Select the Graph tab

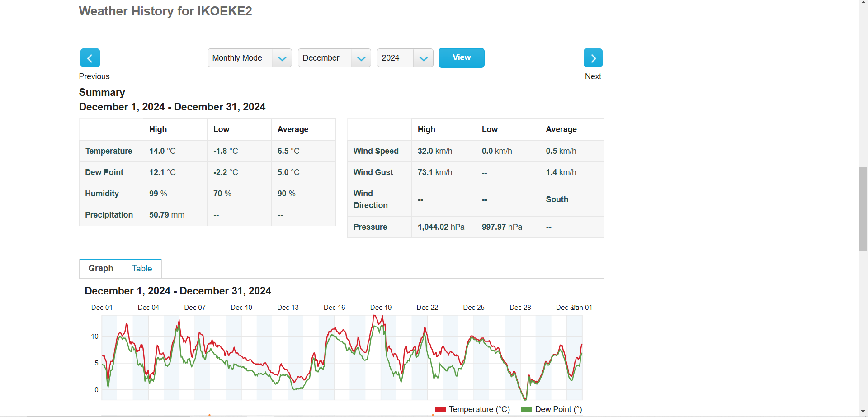coord(101,269)
